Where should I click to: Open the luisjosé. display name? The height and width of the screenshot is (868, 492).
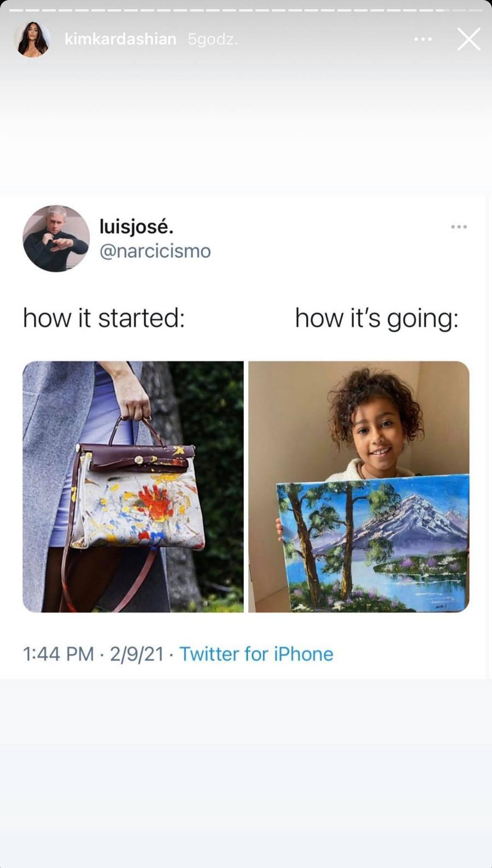(x=136, y=226)
